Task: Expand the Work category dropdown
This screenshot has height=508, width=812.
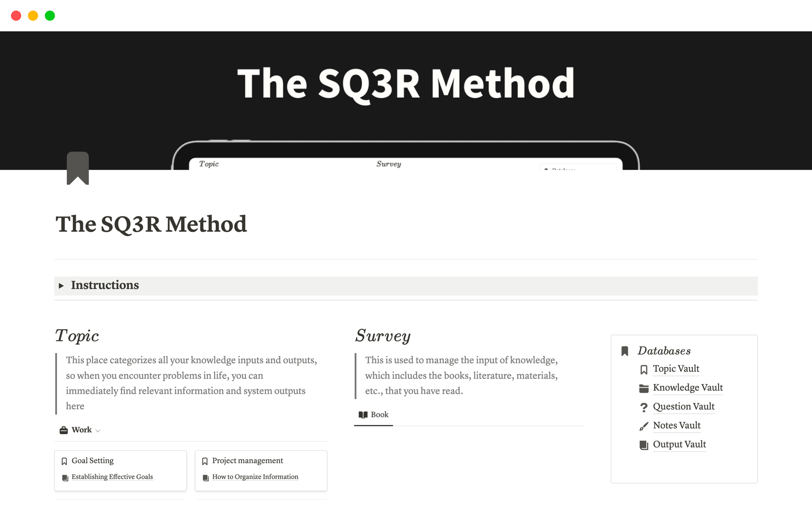Action: [99, 430]
